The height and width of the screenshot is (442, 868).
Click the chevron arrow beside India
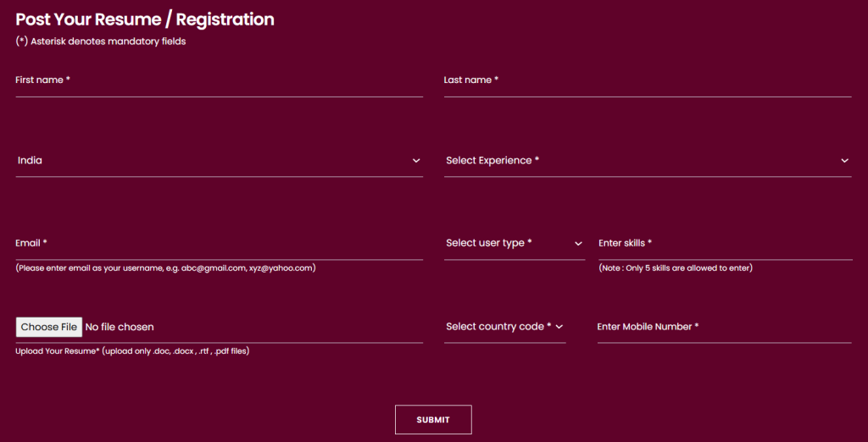(x=416, y=161)
